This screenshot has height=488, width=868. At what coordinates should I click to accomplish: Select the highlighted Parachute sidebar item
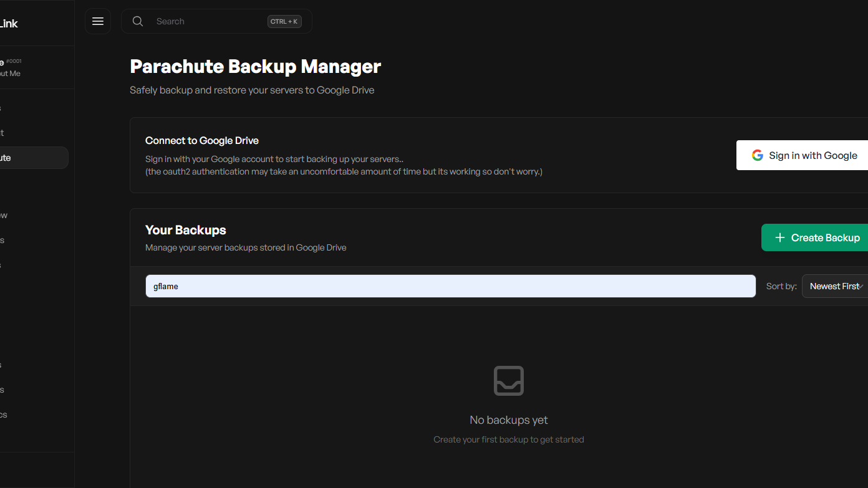click(x=31, y=158)
